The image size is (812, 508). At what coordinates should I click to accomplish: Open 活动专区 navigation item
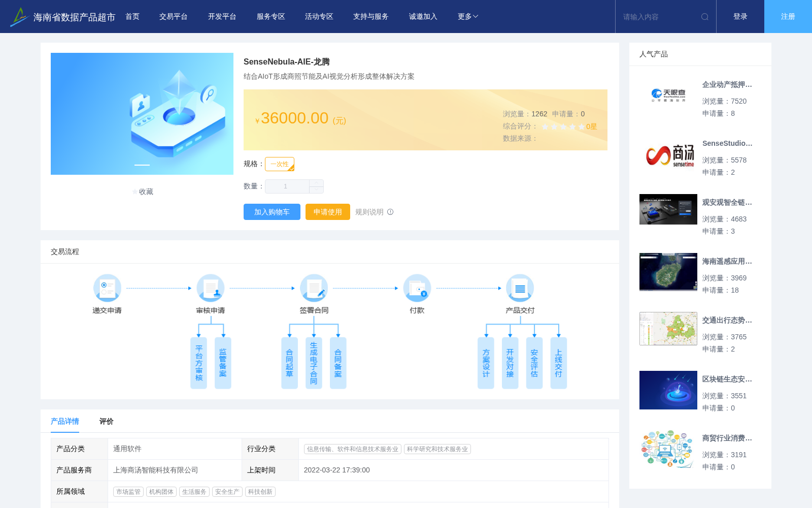click(319, 17)
